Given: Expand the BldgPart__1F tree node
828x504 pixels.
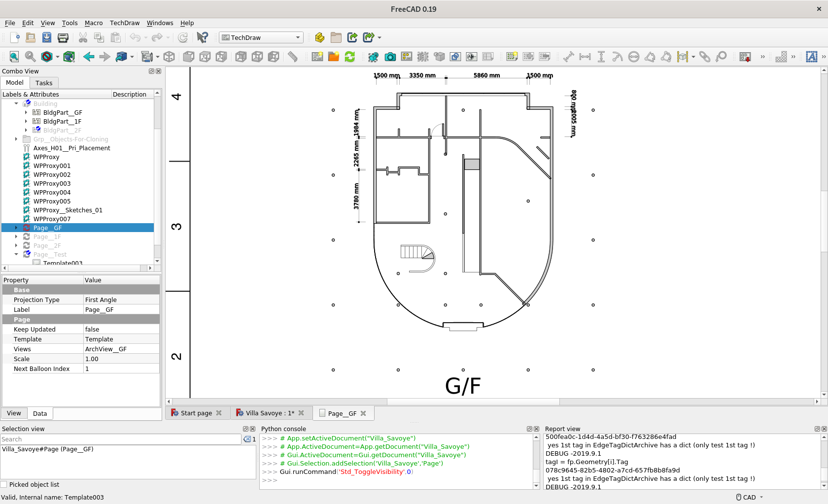Looking at the screenshot, I should tap(26, 121).
